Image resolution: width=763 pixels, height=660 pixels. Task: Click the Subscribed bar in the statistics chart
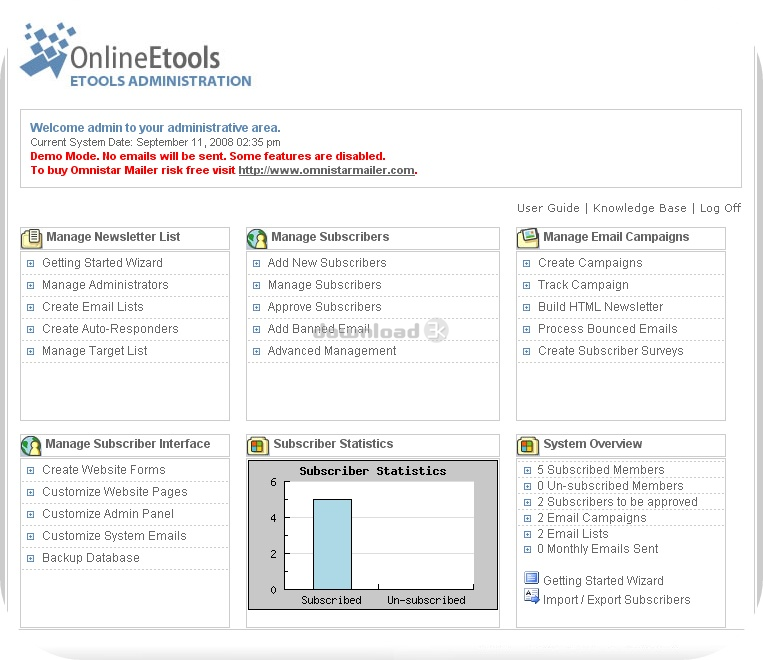(332, 544)
